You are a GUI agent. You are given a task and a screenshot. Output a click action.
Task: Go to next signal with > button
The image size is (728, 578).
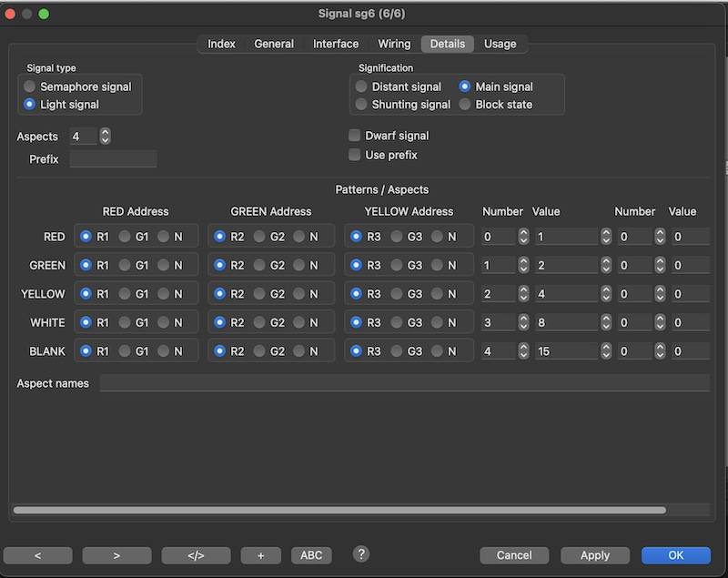click(x=116, y=555)
